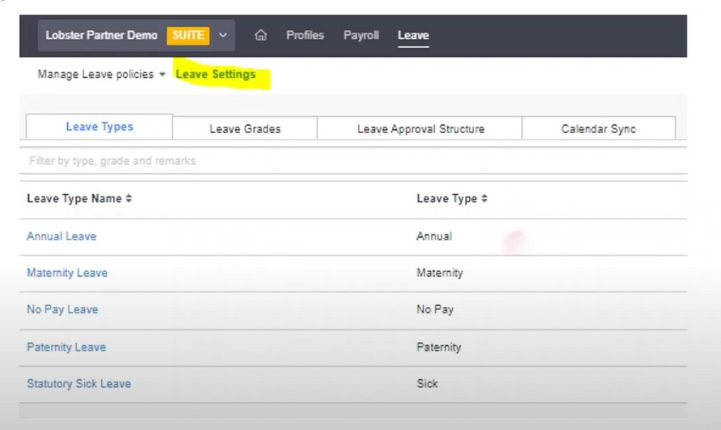Select the 'Paternity' type cell
This screenshot has width=721, height=430.
pyautogui.click(x=439, y=347)
